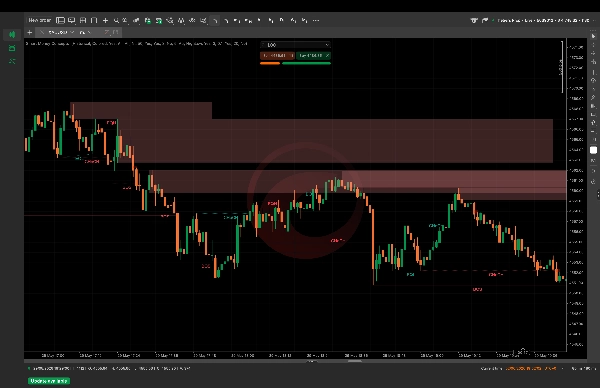Select the cursor pointer tool in right toolbar
The width and height of the screenshot is (600, 388).
593,36
